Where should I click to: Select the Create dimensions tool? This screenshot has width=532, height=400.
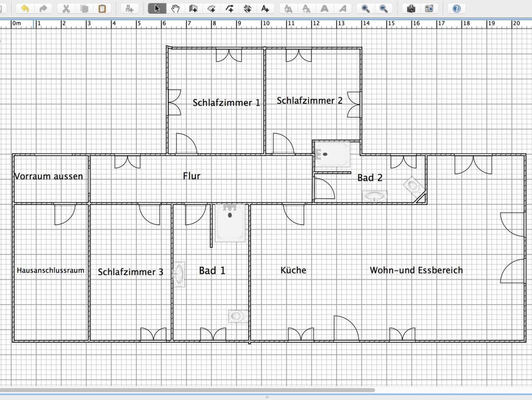(248, 9)
